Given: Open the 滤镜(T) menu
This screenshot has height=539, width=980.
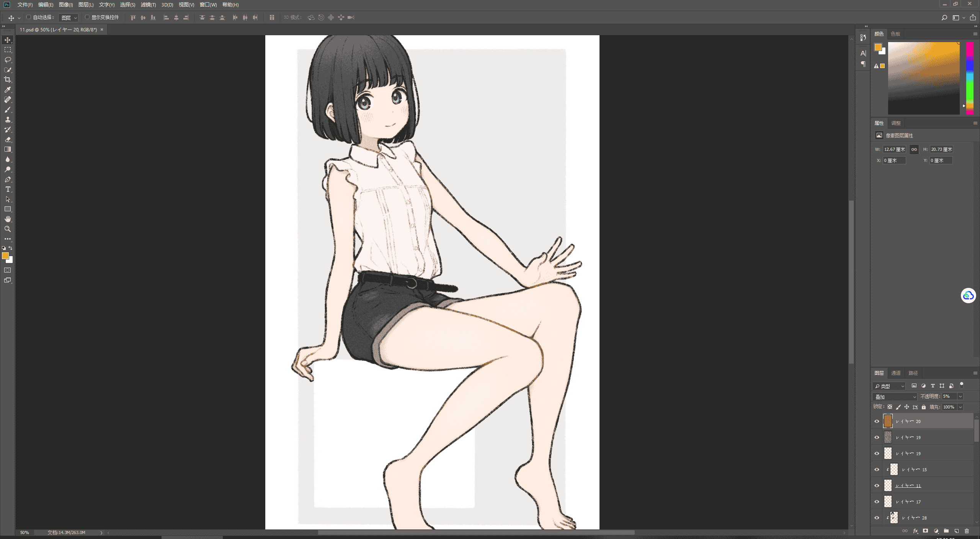Looking at the screenshot, I should (148, 5).
